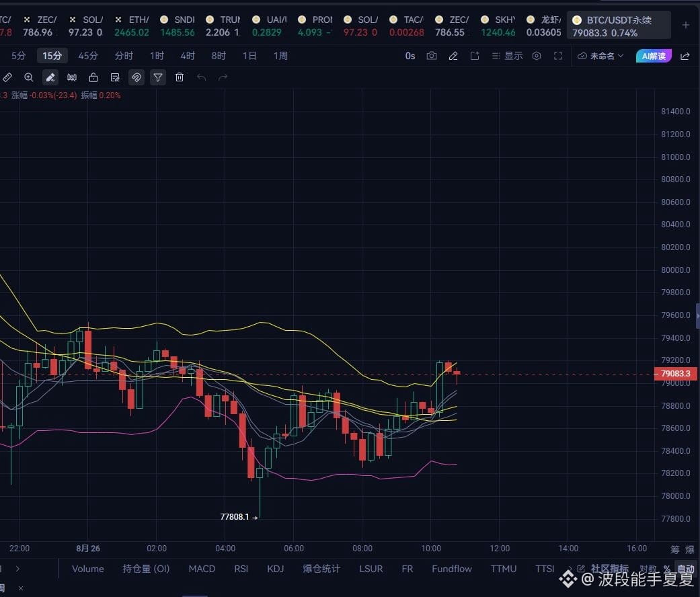Select the 15分 timeframe
The height and width of the screenshot is (597, 700).
52,56
